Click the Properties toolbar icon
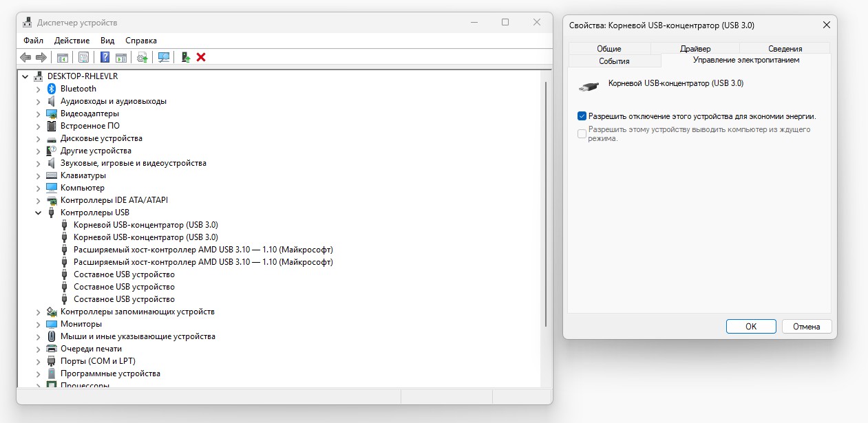This screenshot has width=868, height=423. [83, 57]
